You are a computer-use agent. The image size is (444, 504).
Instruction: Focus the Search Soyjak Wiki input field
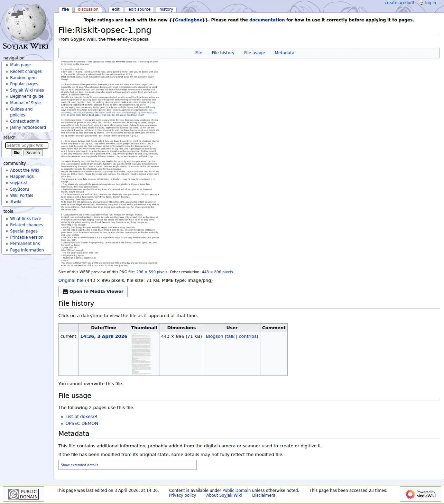[x=27, y=145]
